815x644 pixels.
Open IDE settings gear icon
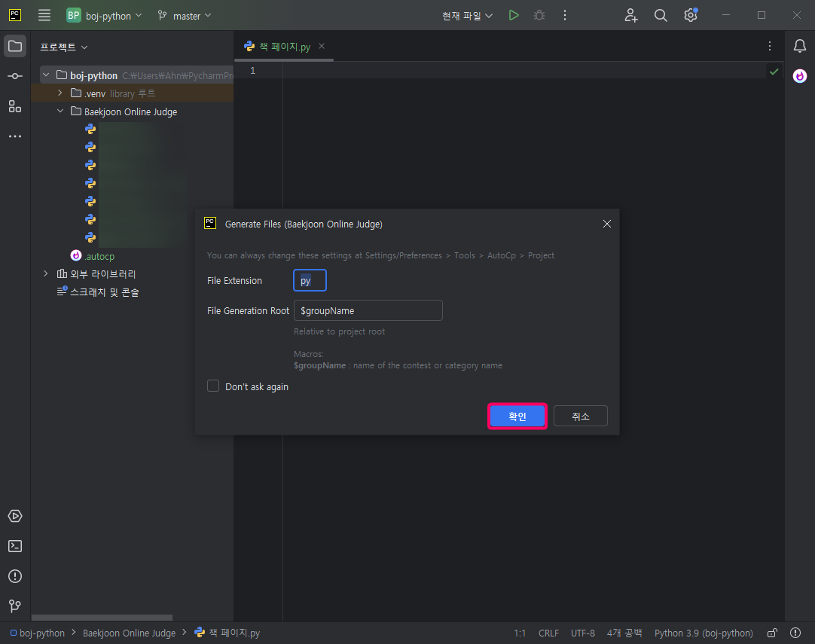coord(691,16)
